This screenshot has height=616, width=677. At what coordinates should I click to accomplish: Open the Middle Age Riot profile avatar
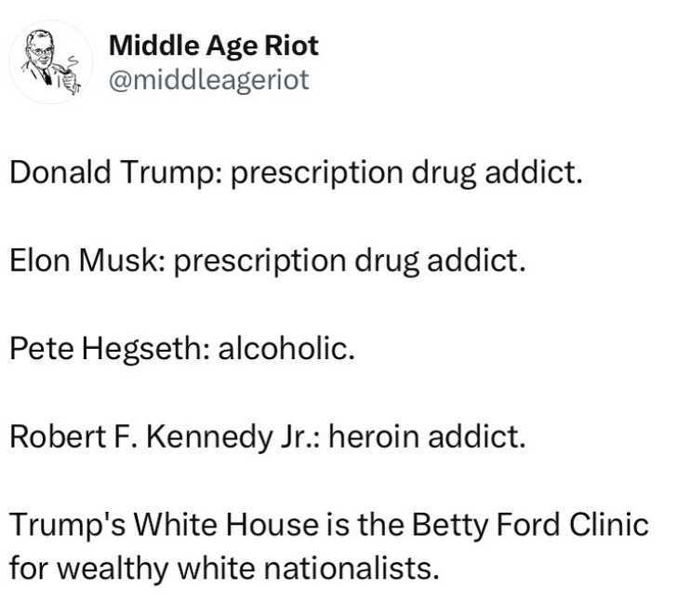pyautogui.click(x=51, y=62)
